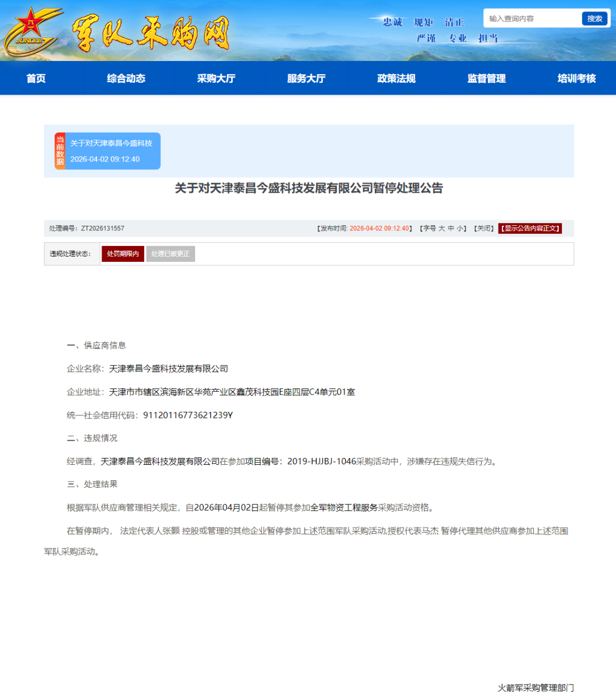Click the 二、违规情况 section heading
The image size is (616, 697).
click(92, 438)
